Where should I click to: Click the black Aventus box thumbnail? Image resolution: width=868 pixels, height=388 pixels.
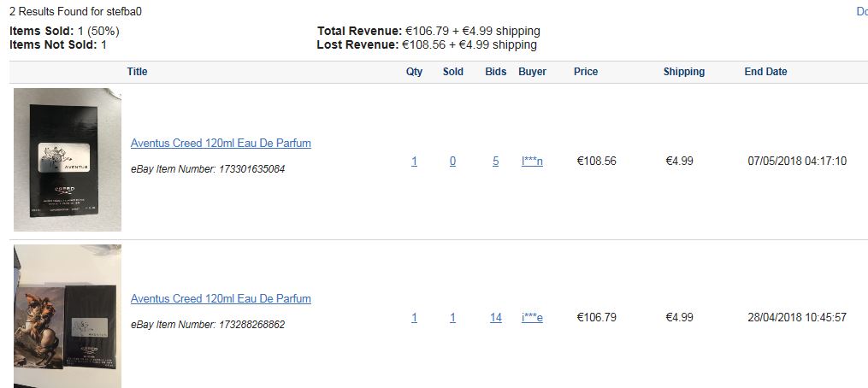68,160
